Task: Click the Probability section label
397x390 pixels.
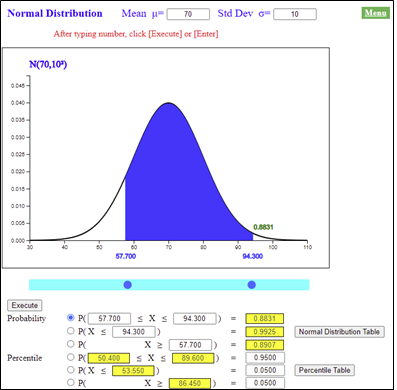Action: click(x=27, y=318)
